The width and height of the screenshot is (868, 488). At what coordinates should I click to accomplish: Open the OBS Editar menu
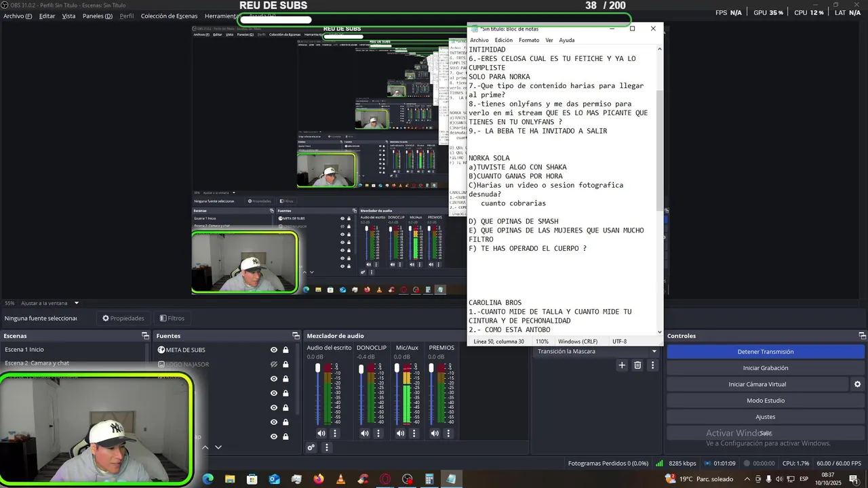(47, 16)
